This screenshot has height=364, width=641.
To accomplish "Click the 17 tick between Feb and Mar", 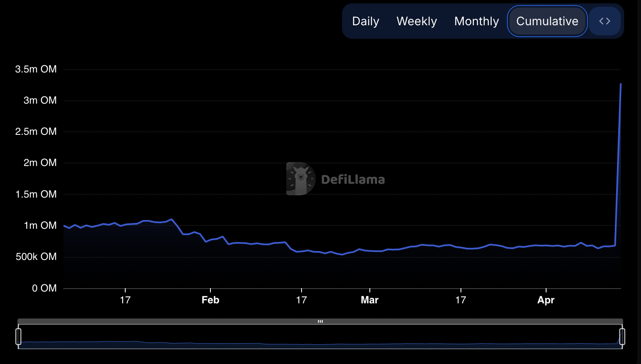I will (x=301, y=300).
